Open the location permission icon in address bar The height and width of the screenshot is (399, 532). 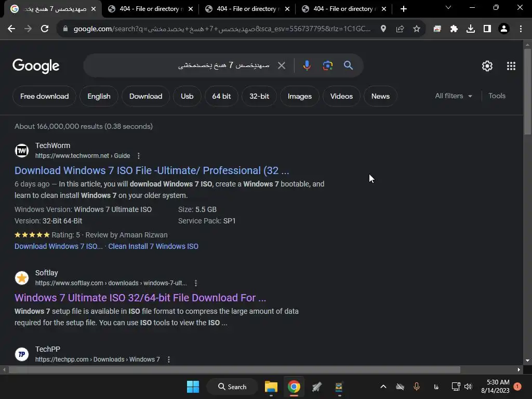coord(383,29)
